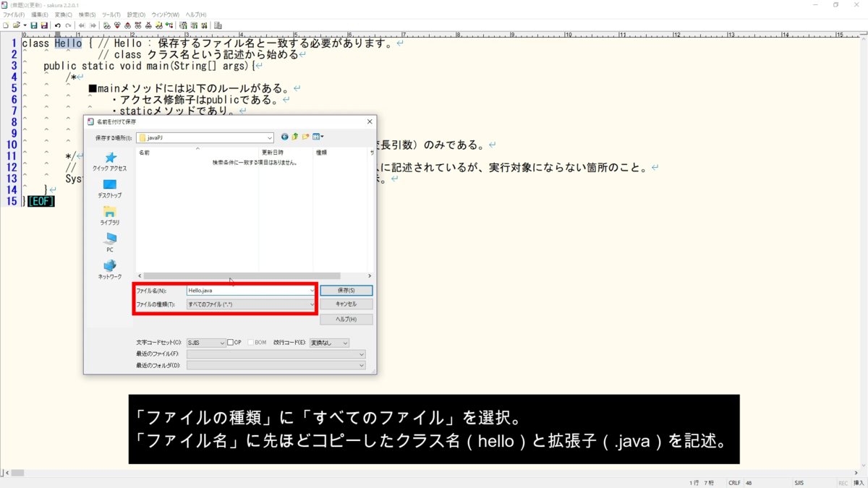Click the キャンセル button
868x488 pixels.
346,304
